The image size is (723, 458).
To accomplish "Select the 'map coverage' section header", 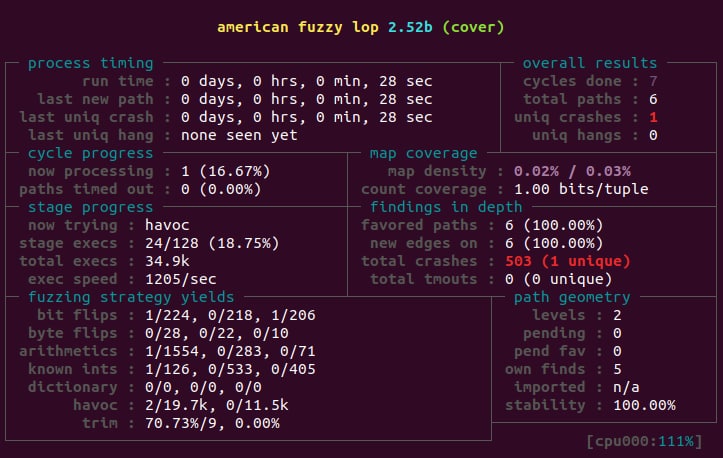I will click(423, 153).
